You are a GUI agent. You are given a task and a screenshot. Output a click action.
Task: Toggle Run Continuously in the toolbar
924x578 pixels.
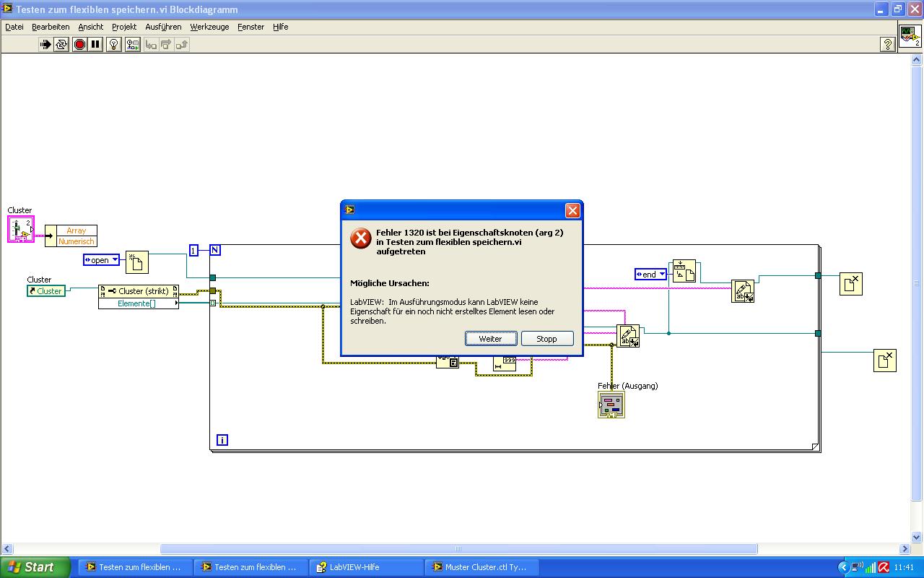coord(61,44)
